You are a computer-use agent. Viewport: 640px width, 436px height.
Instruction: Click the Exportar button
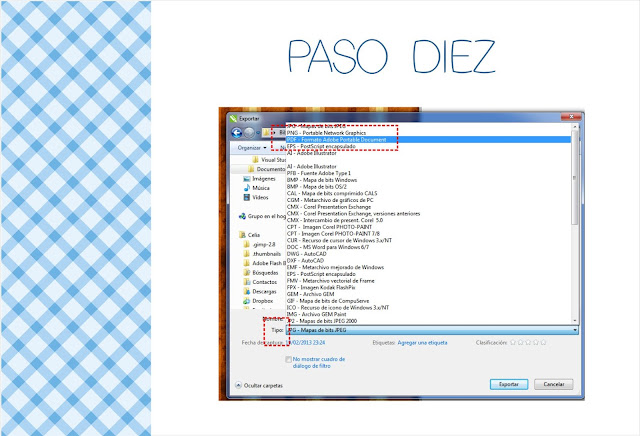pyautogui.click(x=509, y=384)
